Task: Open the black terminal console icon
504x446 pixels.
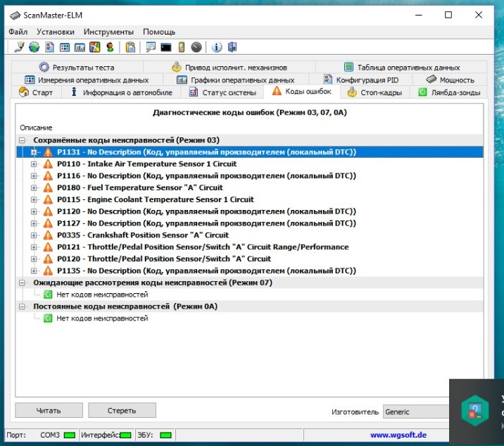Action: click(166, 47)
